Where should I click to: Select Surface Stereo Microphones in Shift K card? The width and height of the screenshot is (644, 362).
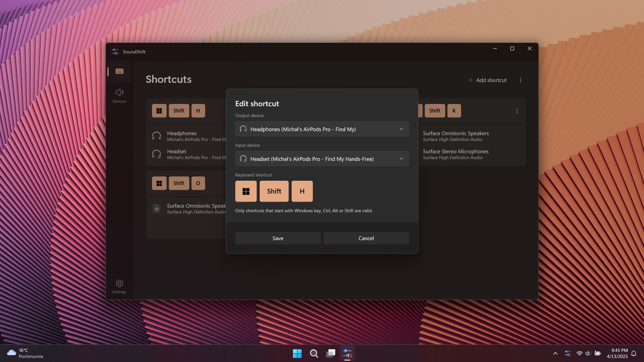tap(456, 151)
